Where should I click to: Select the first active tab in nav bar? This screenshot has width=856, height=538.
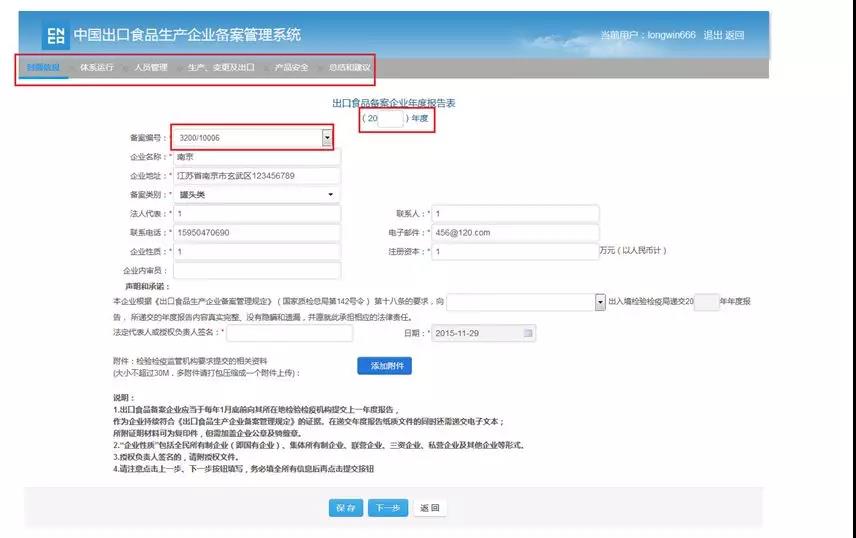(43, 67)
